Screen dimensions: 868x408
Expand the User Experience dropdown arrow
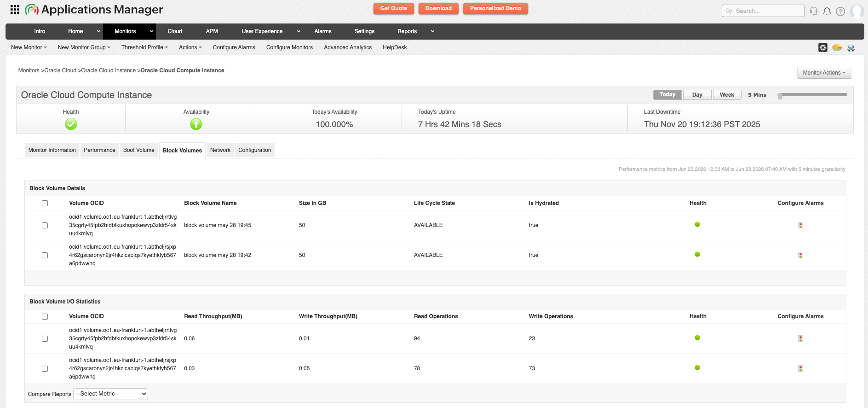point(299,31)
